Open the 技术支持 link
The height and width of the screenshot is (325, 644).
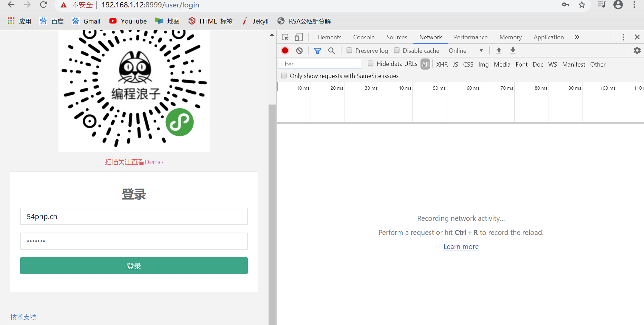23,317
